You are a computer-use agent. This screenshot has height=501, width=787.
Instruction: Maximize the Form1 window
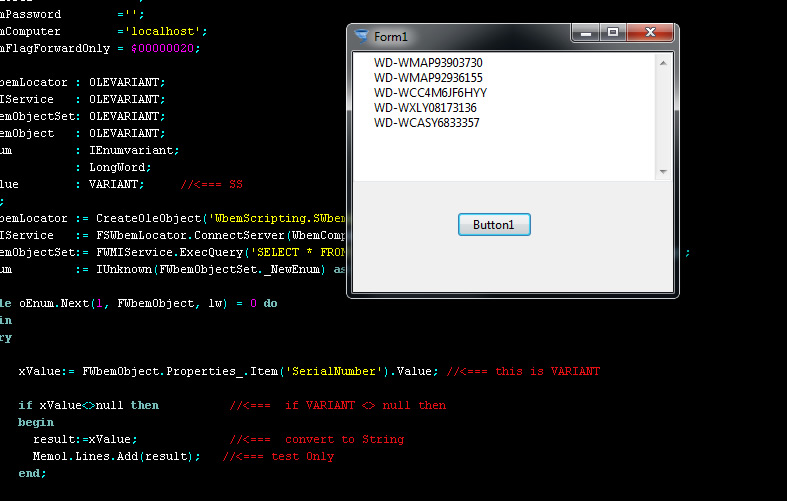coord(612,33)
